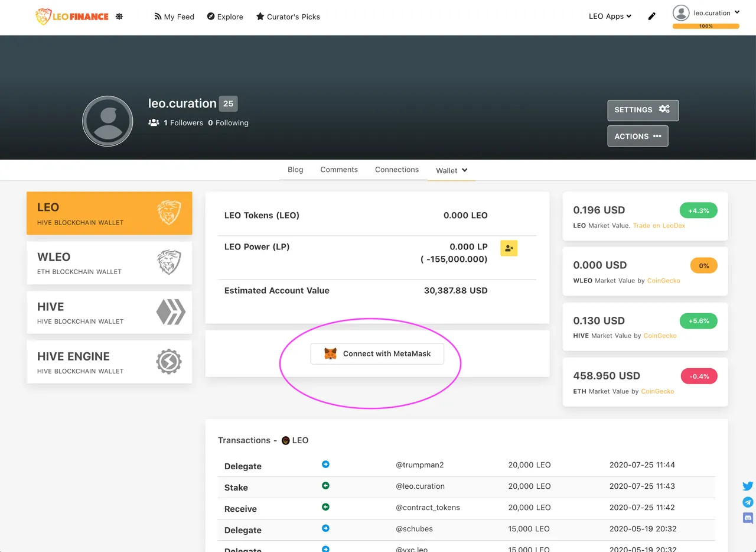
Task: Click the 30,387.88 USD account value
Action: coord(456,291)
